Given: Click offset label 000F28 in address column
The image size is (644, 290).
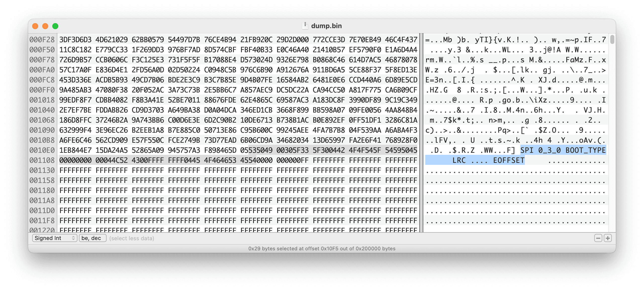Looking at the screenshot, I should tap(42, 40).
